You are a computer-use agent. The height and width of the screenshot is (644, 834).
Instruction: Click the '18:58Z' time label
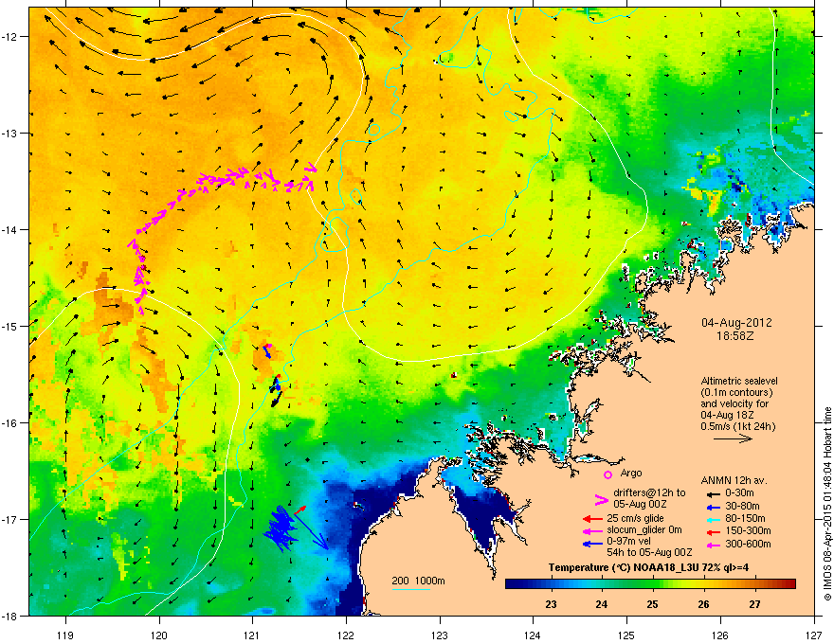[x=735, y=336]
